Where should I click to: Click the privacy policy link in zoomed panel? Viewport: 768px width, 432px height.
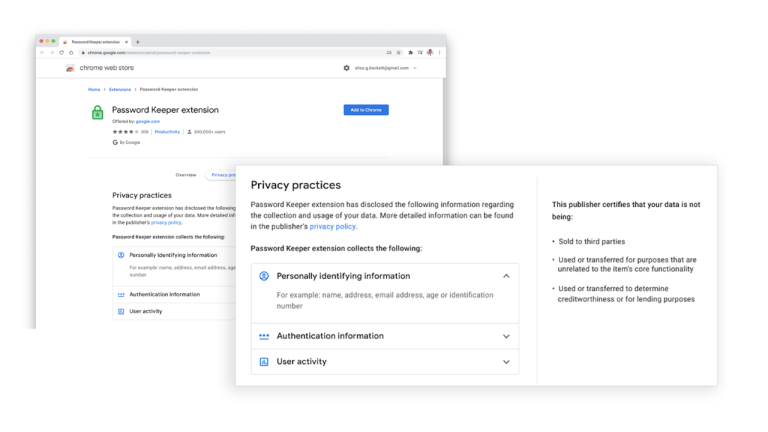[333, 226]
